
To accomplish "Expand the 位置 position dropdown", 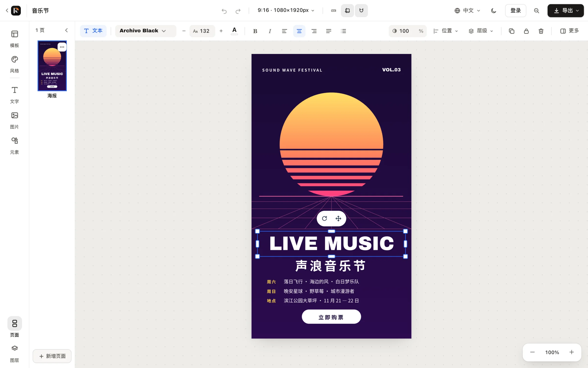I will point(446,31).
